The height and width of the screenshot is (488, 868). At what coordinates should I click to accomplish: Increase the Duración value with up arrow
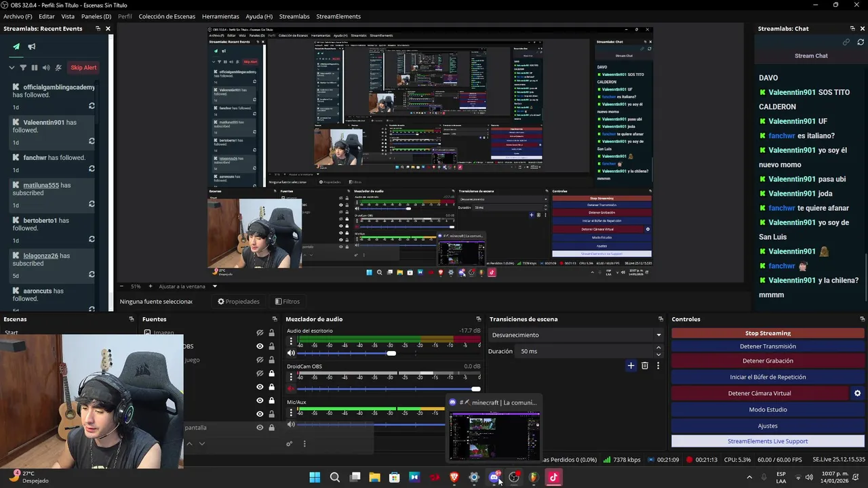(x=658, y=348)
